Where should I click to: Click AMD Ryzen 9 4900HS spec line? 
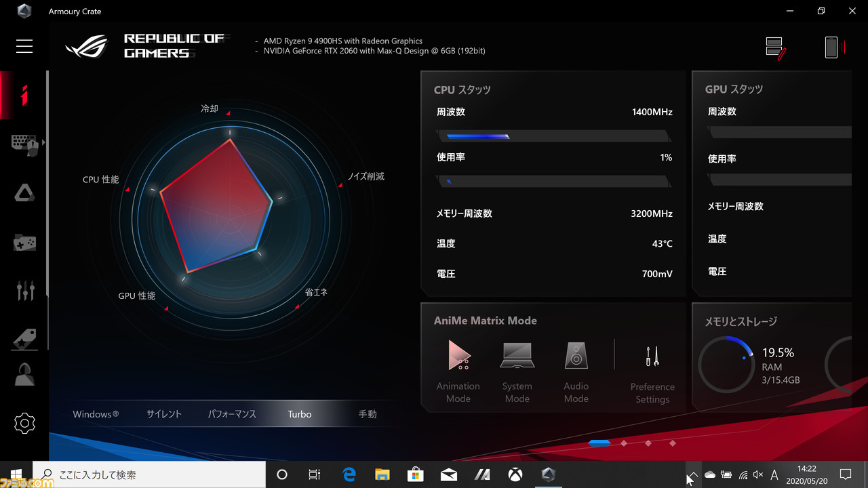click(x=342, y=41)
